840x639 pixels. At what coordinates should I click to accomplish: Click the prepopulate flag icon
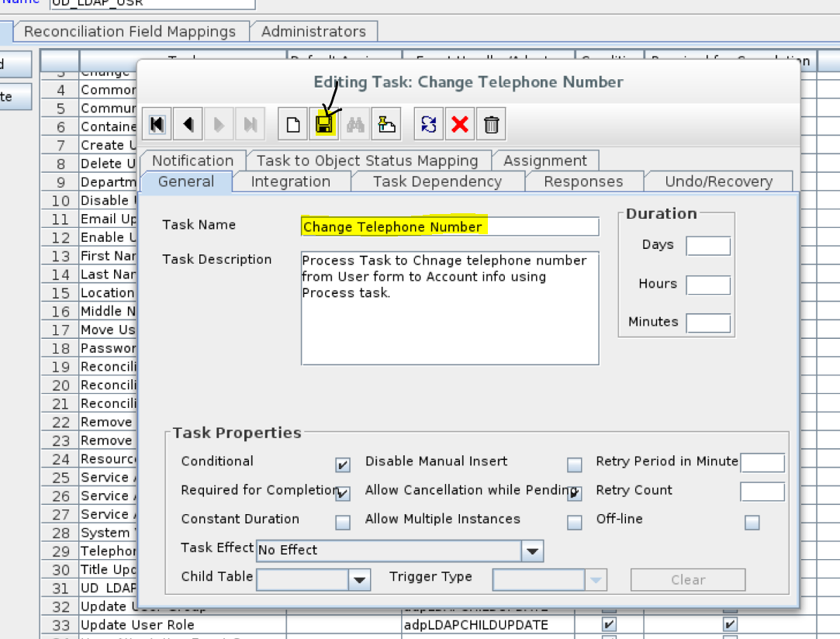tap(386, 123)
